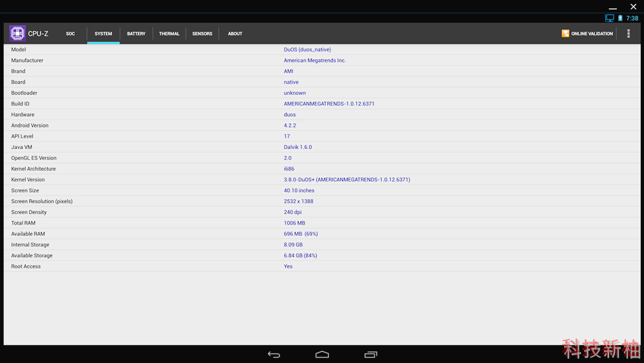The height and width of the screenshot is (363, 644).
Task: Click the American Megatrends Inc. value
Action: pos(315,61)
